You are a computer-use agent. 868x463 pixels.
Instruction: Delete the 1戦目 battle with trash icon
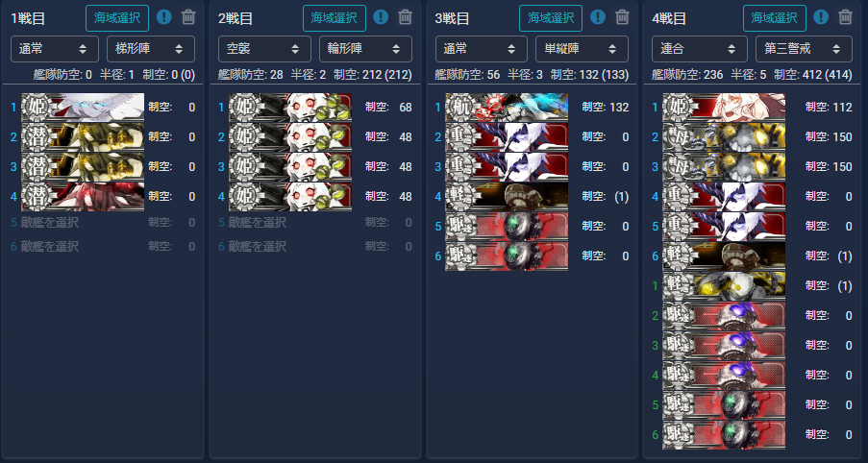pyautogui.click(x=188, y=17)
